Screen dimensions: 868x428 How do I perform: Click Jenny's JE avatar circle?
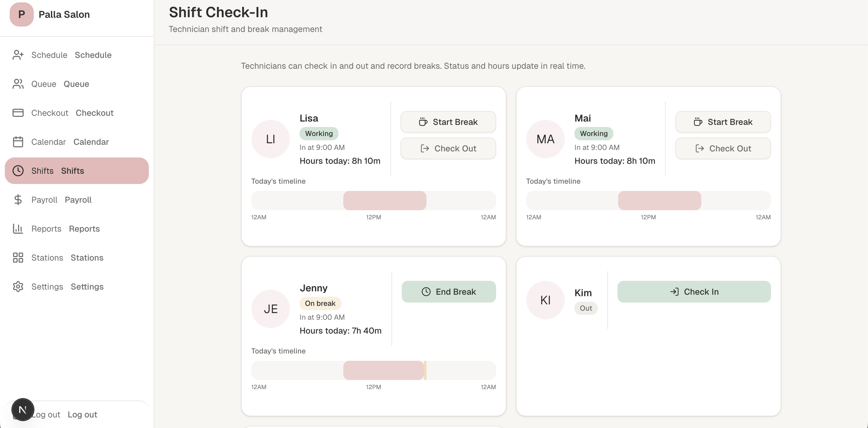[x=271, y=309]
